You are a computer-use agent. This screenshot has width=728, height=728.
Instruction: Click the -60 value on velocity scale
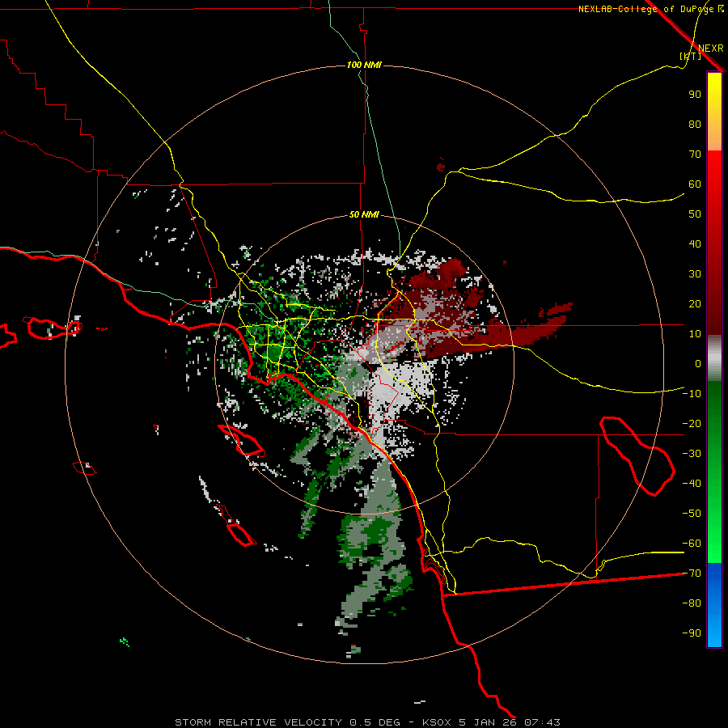pos(692,544)
